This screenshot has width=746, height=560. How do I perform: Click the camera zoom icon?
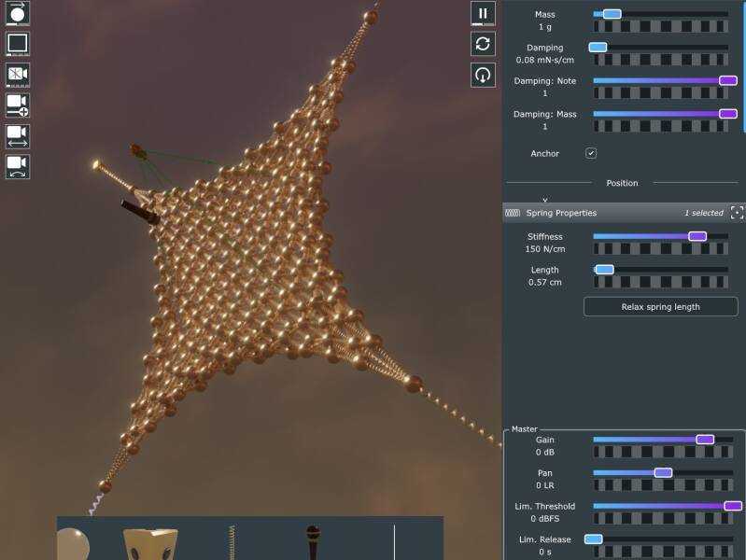18,105
